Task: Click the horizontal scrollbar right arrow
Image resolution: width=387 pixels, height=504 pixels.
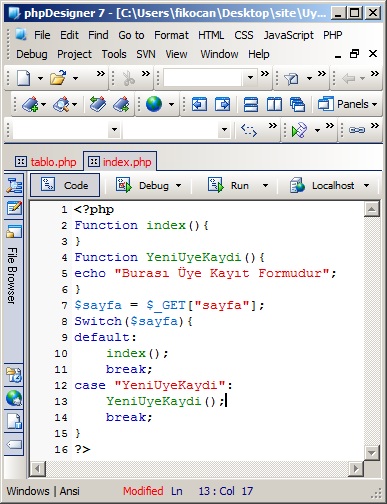Action: click(x=356, y=469)
